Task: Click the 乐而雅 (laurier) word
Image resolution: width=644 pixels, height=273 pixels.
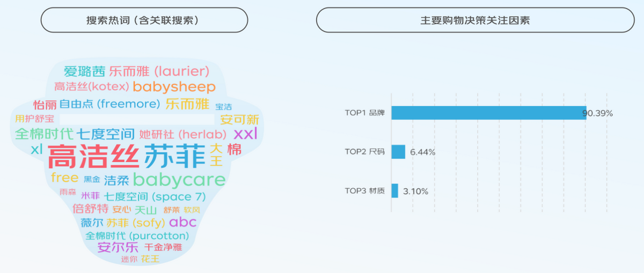Action: (159, 71)
